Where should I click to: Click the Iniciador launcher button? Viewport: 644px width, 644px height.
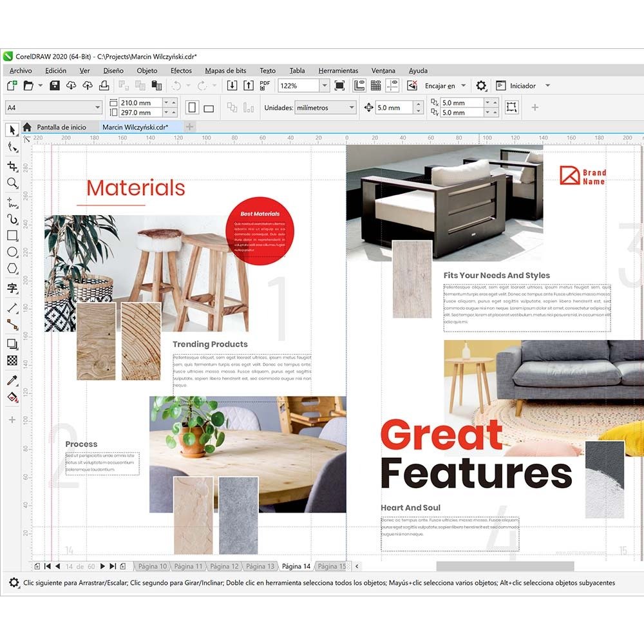click(x=522, y=86)
